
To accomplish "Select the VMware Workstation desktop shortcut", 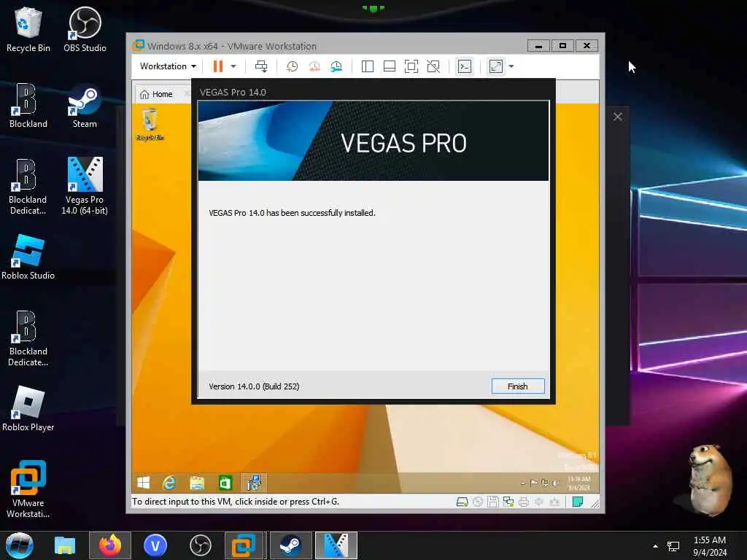I will [28, 489].
